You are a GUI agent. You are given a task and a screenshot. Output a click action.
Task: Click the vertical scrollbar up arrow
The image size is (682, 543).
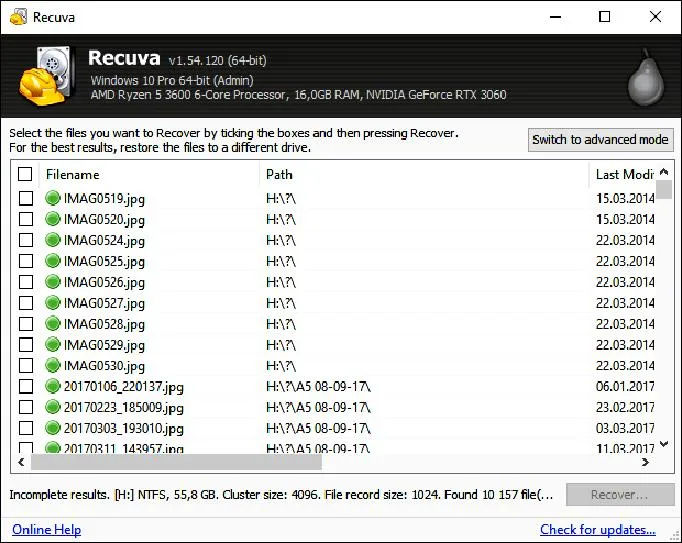[664, 171]
